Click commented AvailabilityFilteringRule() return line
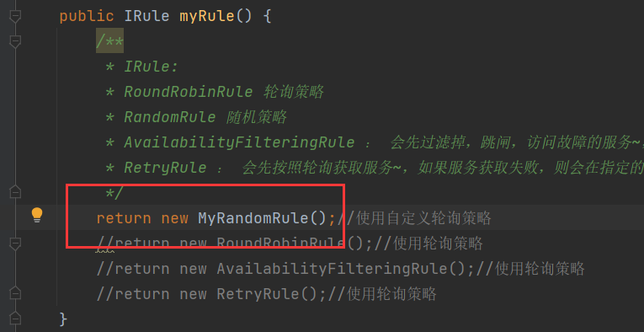This screenshot has height=332, width=644. 340,269
